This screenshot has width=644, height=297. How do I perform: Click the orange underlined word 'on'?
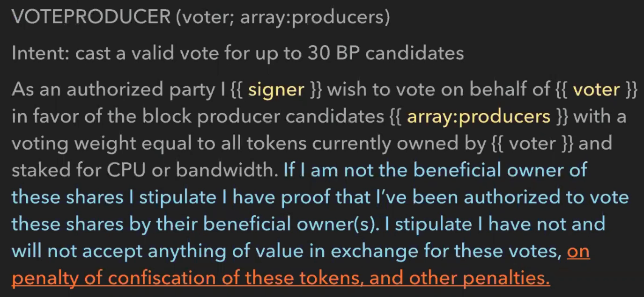coord(578,252)
